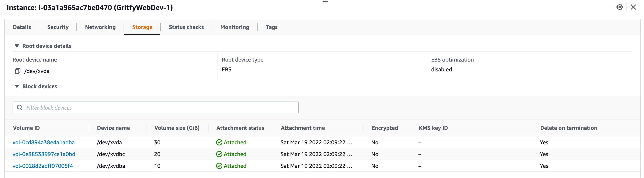644x178 pixels.
Task: Close the instance details panel
Action: pos(633,7)
